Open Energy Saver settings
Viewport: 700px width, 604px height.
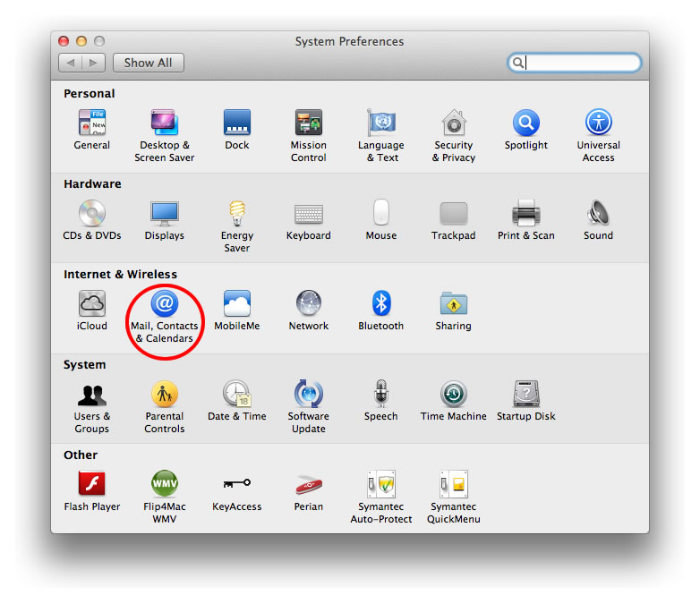click(x=236, y=214)
